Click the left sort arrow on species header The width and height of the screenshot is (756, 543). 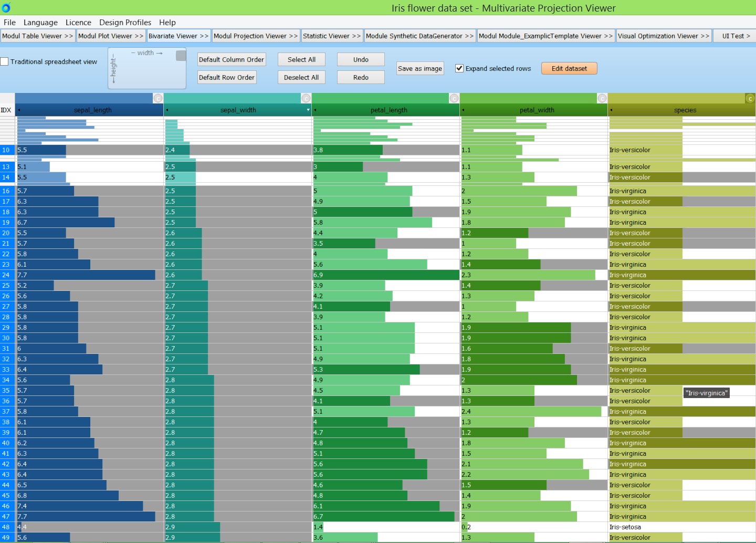pyautogui.click(x=611, y=110)
